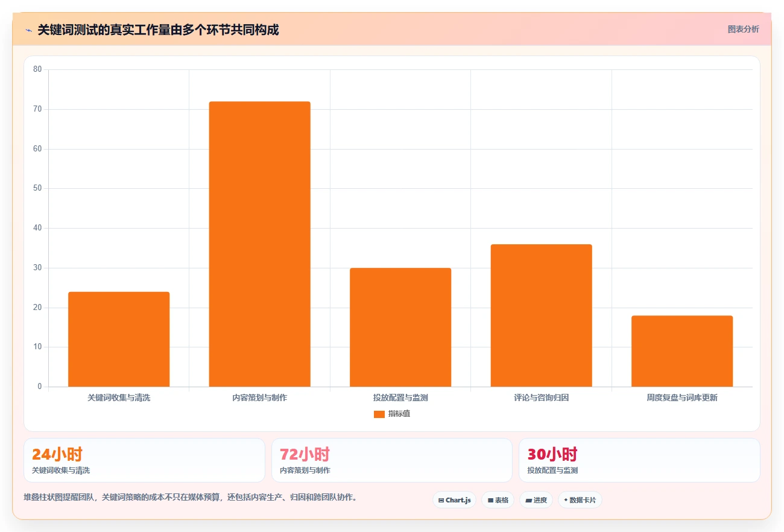784x532 pixels.
Task: Click the 指标值 legend label
Action: click(399, 414)
